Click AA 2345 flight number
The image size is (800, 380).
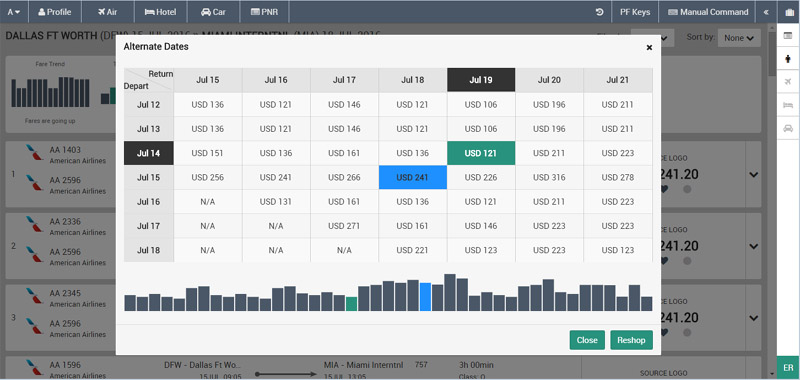pos(65,293)
